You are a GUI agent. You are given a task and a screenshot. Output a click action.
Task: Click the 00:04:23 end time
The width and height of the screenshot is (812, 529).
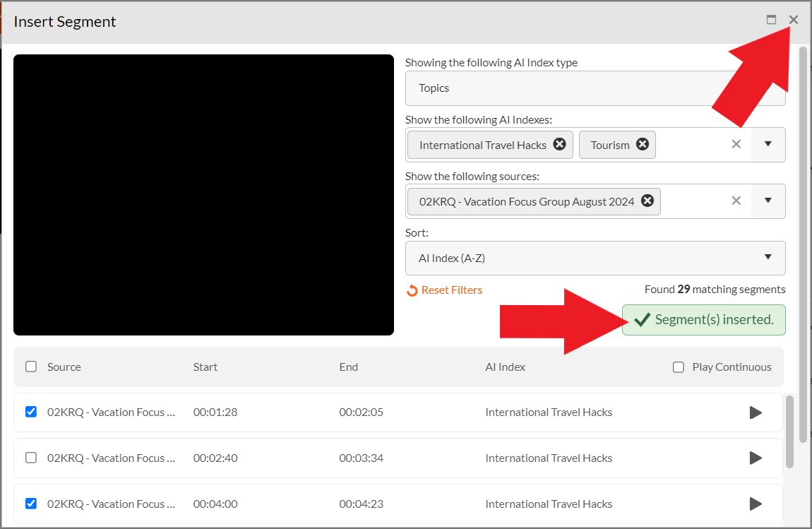pos(361,504)
